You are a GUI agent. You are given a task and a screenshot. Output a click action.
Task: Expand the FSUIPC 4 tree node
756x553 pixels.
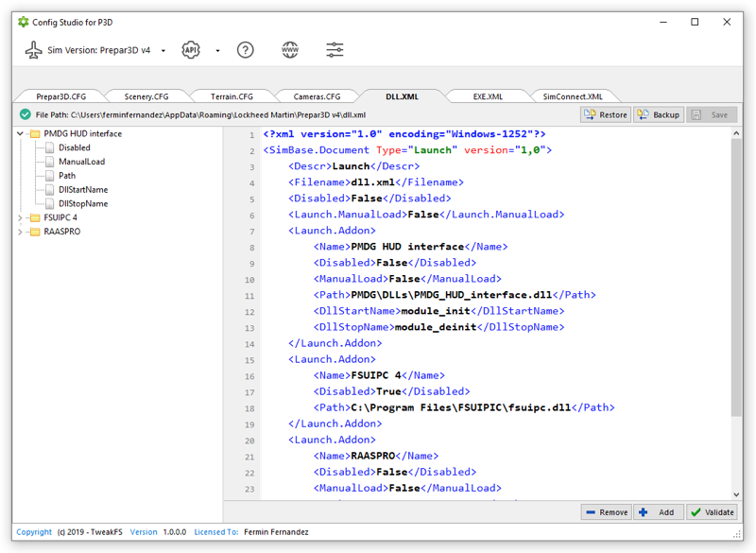(20, 218)
